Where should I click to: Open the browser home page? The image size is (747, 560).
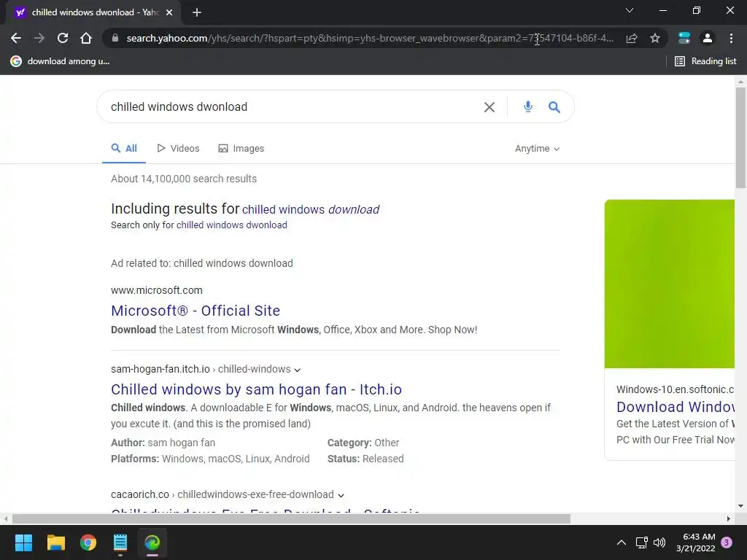pos(86,38)
